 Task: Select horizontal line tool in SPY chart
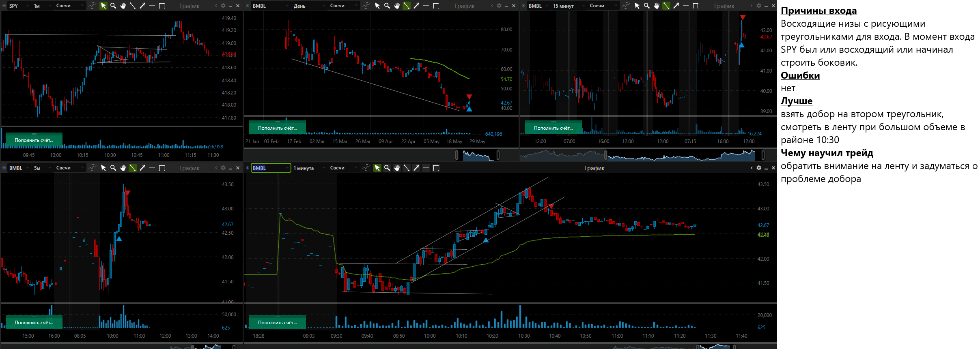point(152,6)
